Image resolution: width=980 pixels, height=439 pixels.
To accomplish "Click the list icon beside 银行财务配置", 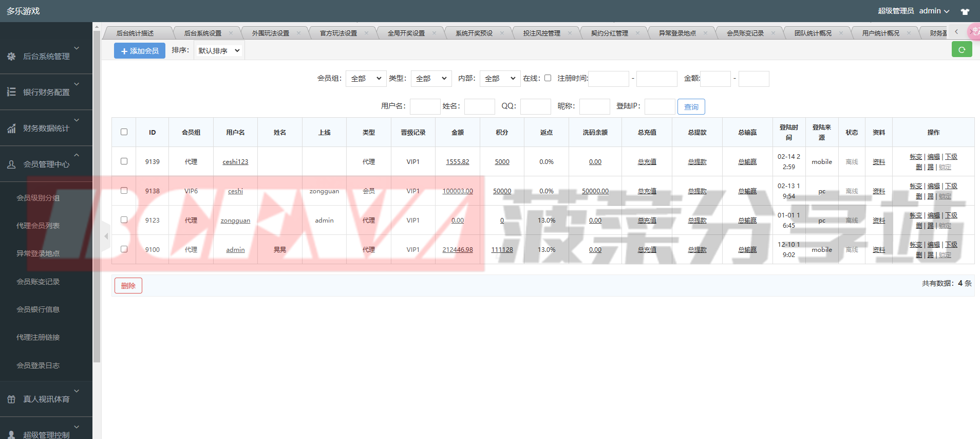I will click(x=11, y=92).
